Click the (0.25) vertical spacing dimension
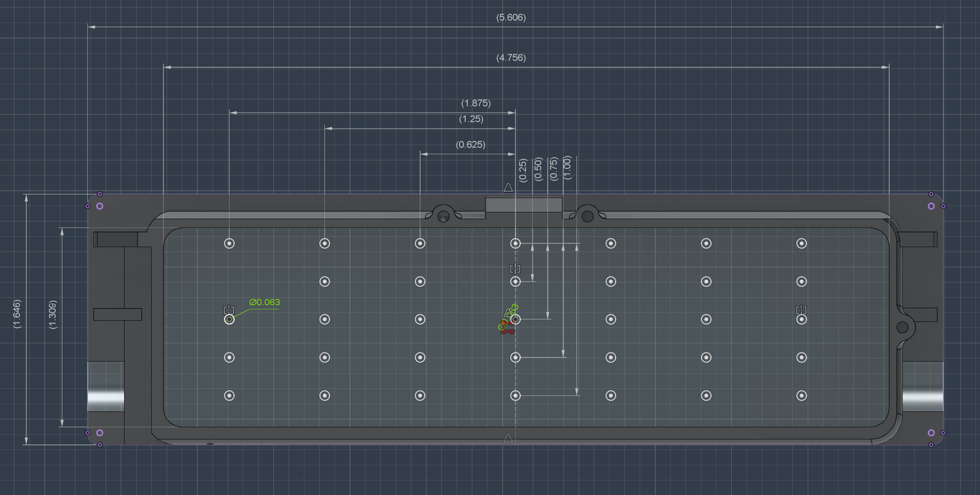Screen dimensions: 980x495 click(523, 170)
